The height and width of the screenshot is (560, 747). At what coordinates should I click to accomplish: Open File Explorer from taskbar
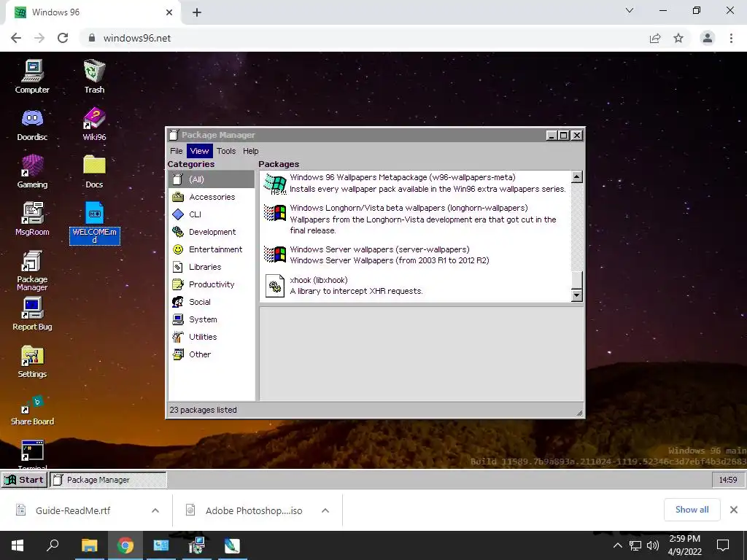point(89,545)
